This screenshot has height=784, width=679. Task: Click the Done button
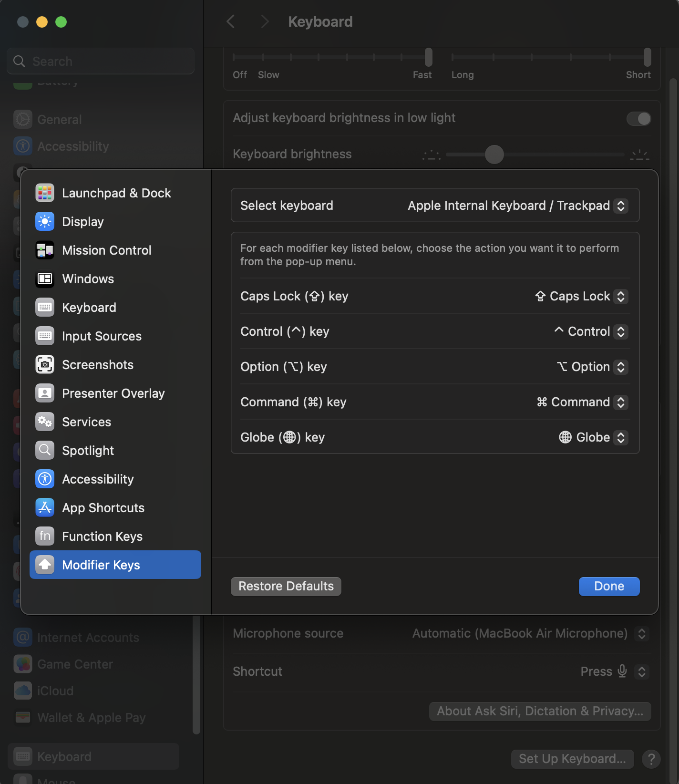609,586
